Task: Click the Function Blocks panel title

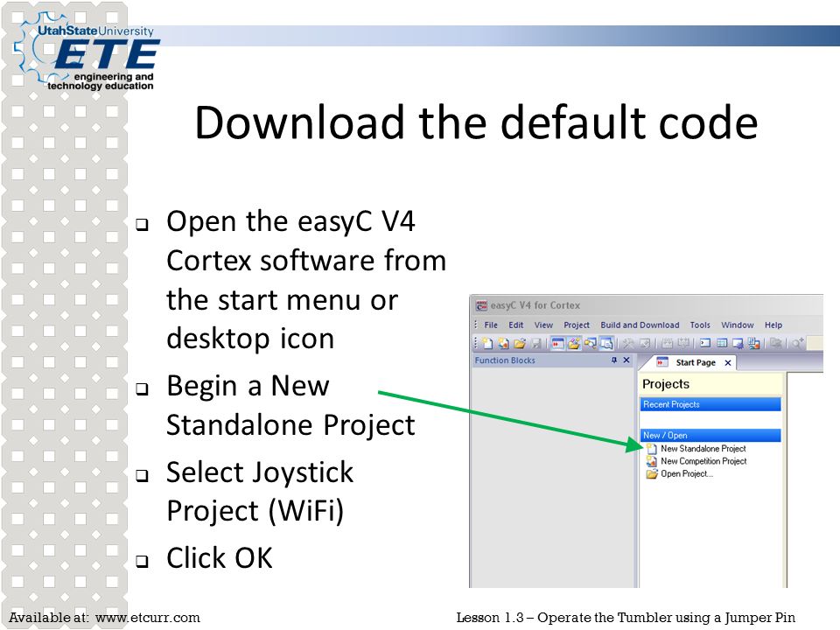Action: pyautogui.click(x=505, y=360)
